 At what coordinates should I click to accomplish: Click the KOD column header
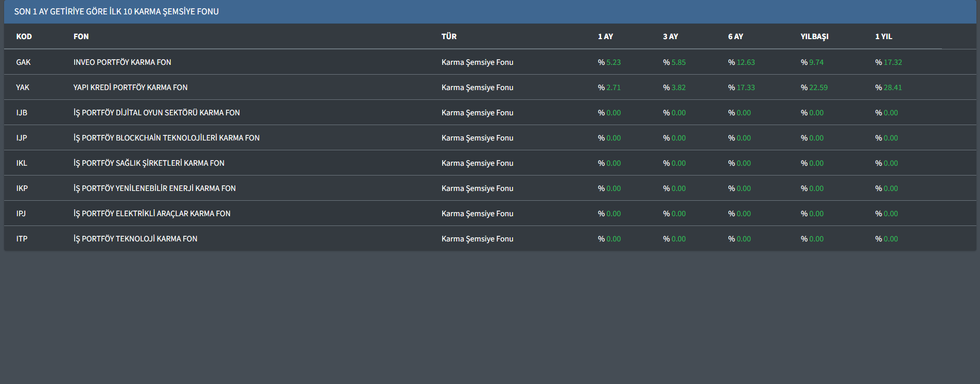[24, 37]
